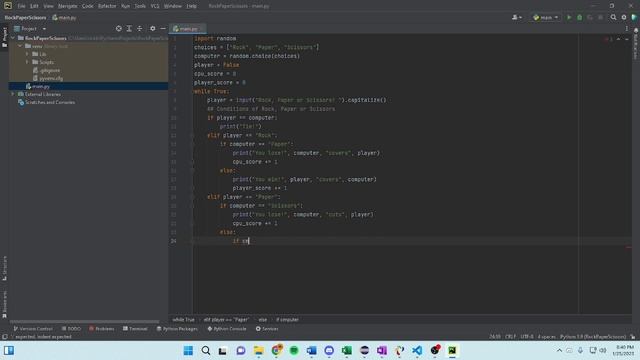Open the Notifications tool window on right stripe
The height and width of the screenshot is (360, 640).
click(x=636, y=44)
